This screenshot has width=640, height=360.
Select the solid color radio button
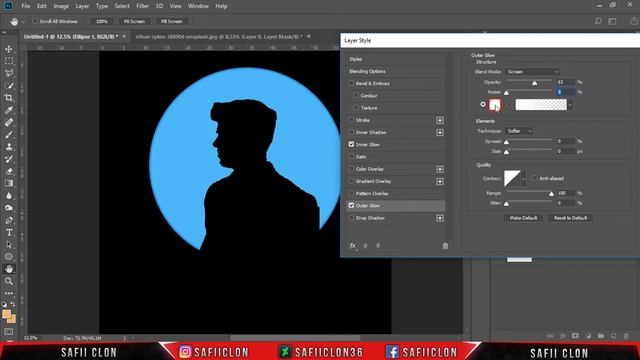click(483, 104)
